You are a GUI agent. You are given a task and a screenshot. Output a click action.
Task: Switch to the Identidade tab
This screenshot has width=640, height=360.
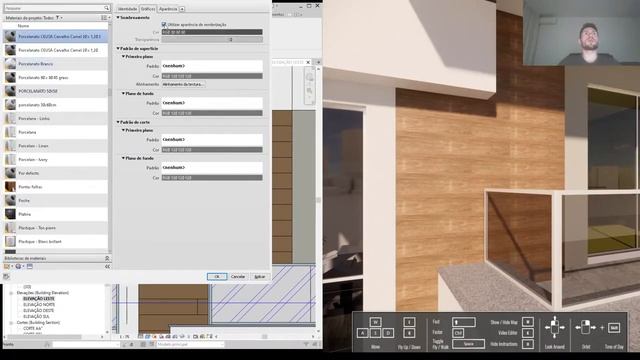[127, 9]
